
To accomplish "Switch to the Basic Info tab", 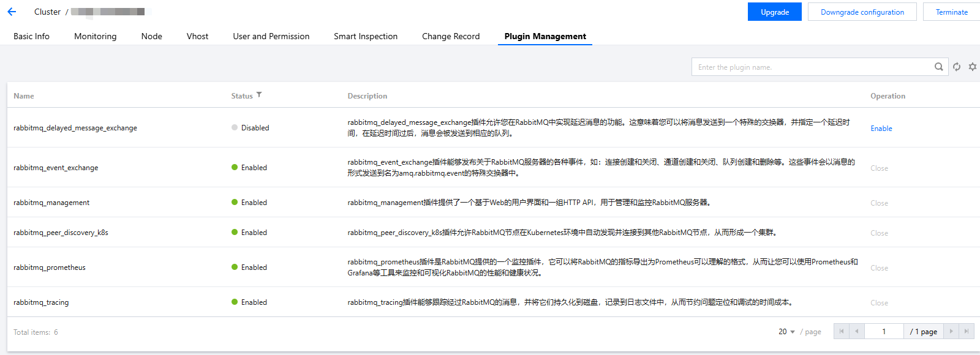I will [x=31, y=36].
